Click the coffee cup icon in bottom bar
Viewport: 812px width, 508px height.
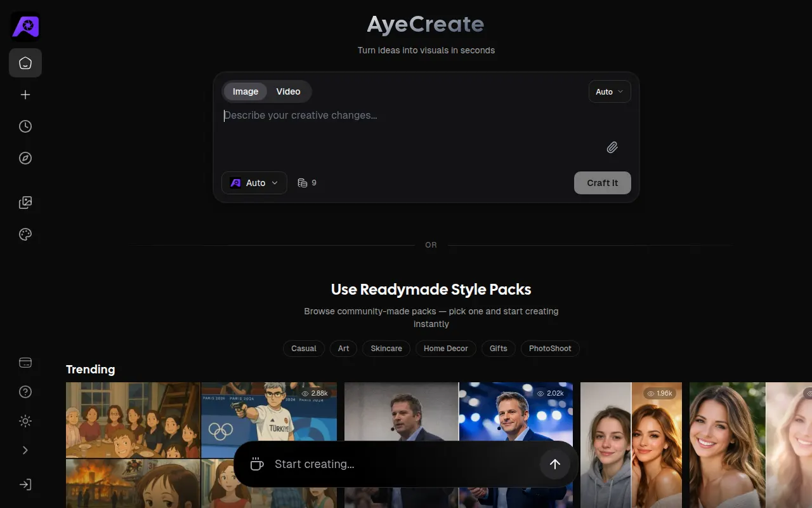[x=256, y=464]
